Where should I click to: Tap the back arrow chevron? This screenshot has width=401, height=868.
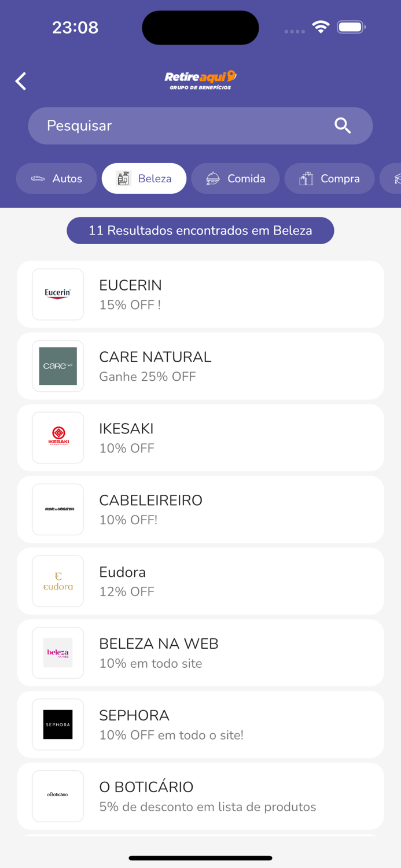tap(20, 81)
